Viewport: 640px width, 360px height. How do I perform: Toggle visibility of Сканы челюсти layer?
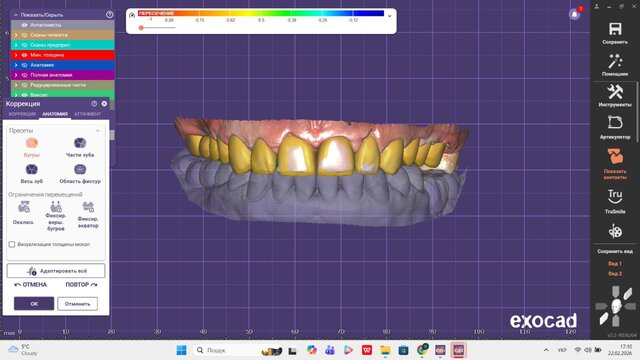[x=24, y=35]
